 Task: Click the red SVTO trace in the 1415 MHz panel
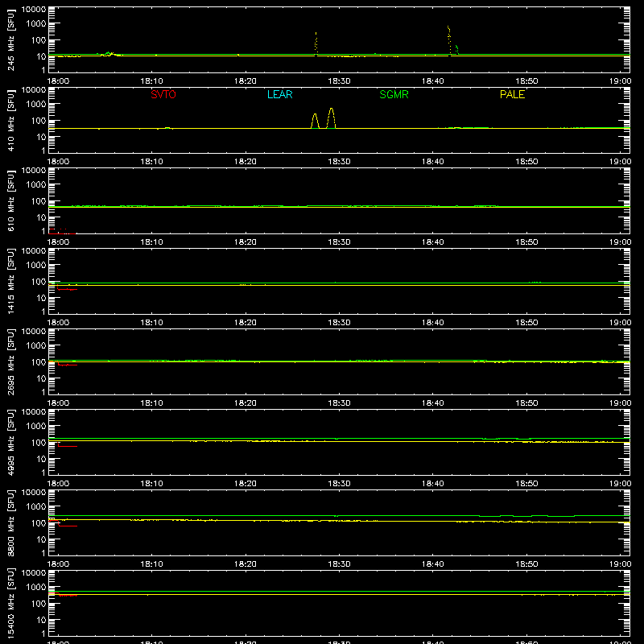(x=68, y=289)
